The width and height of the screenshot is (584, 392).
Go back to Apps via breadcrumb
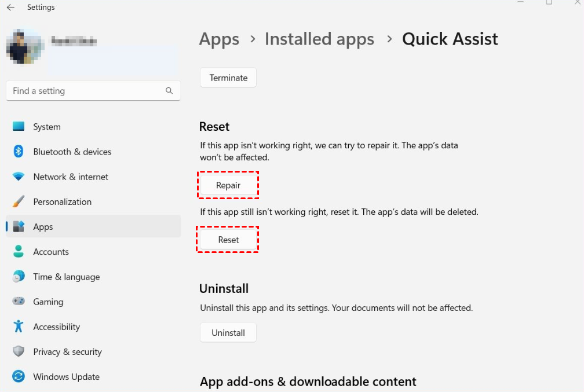tap(219, 39)
